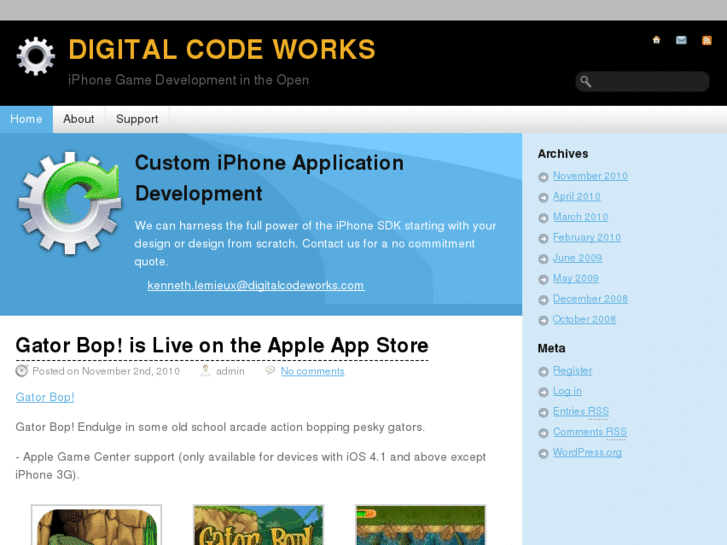Viewport: 727px width, 545px height.
Task: Click the arrow bullet next to June 2009
Action: click(543, 259)
